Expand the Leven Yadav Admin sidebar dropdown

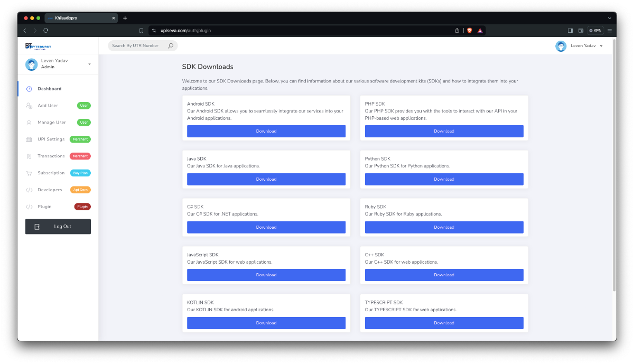point(89,64)
